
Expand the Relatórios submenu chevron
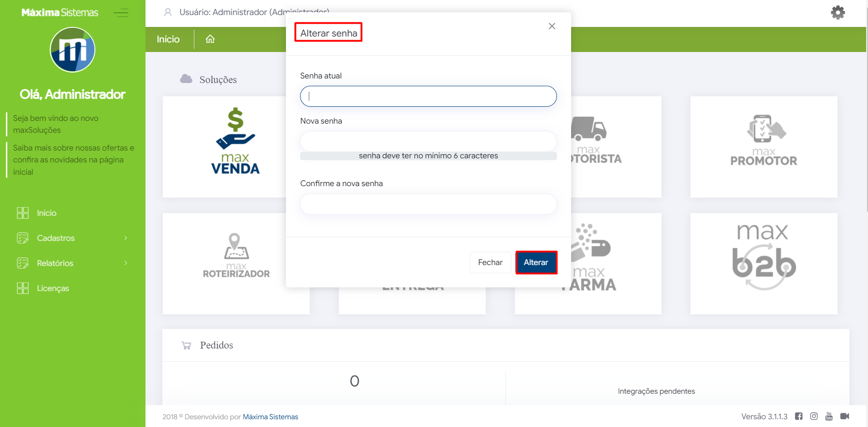[x=126, y=263]
